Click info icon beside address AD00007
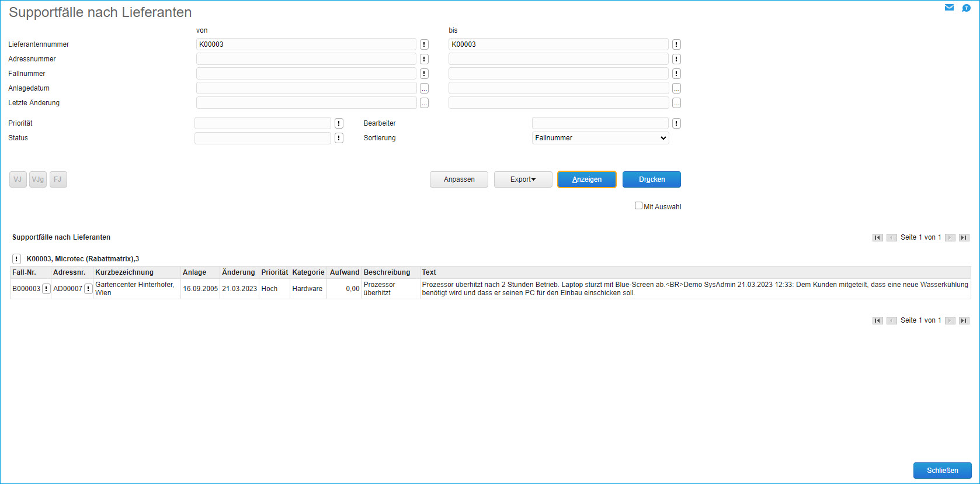The image size is (980, 484). coord(88,289)
